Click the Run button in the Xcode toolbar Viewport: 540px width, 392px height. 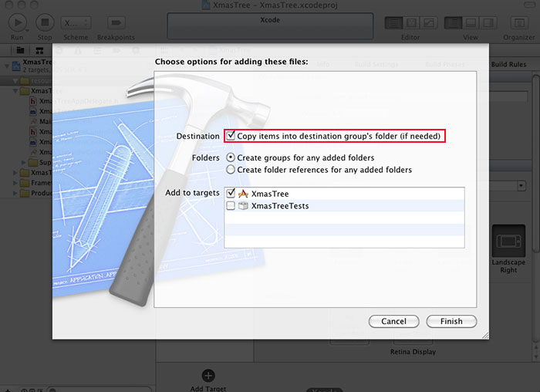(x=17, y=22)
